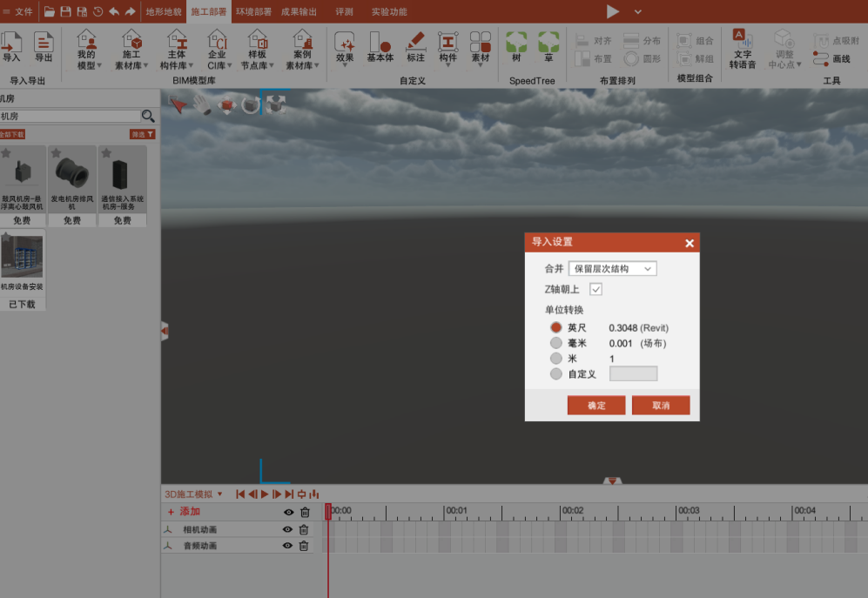
Task: Select the 毫米 unit radio button
Action: coord(556,343)
